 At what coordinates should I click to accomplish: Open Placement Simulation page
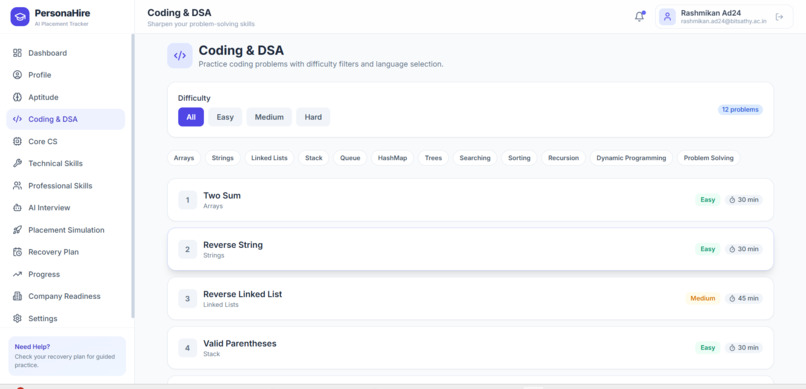(65, 230)
